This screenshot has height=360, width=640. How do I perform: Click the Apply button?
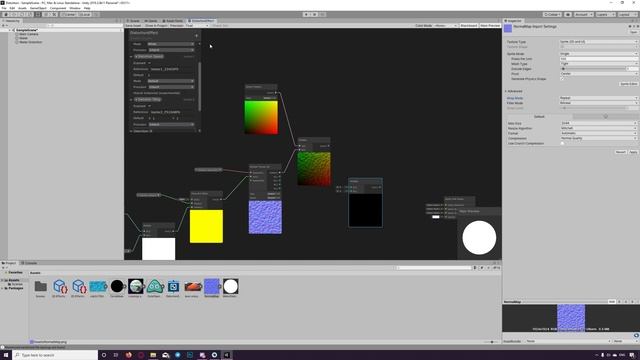coord(633,152)
